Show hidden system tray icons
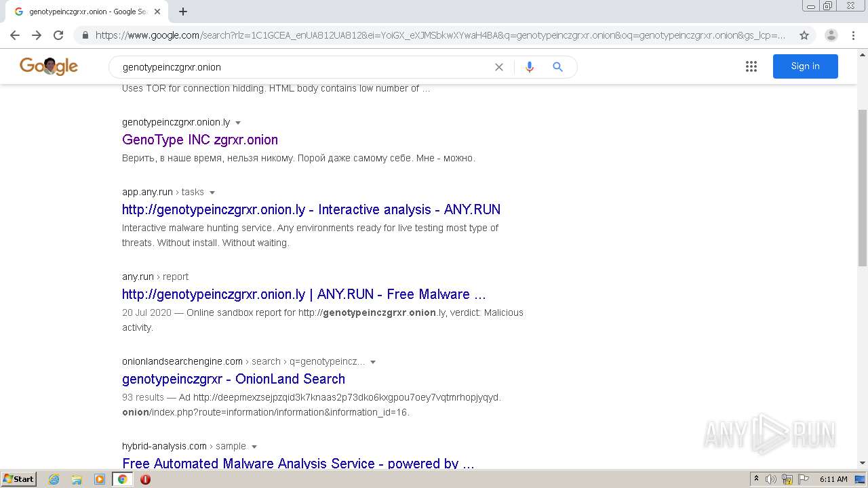The image size is (868, 488). [x=756, y=479]
